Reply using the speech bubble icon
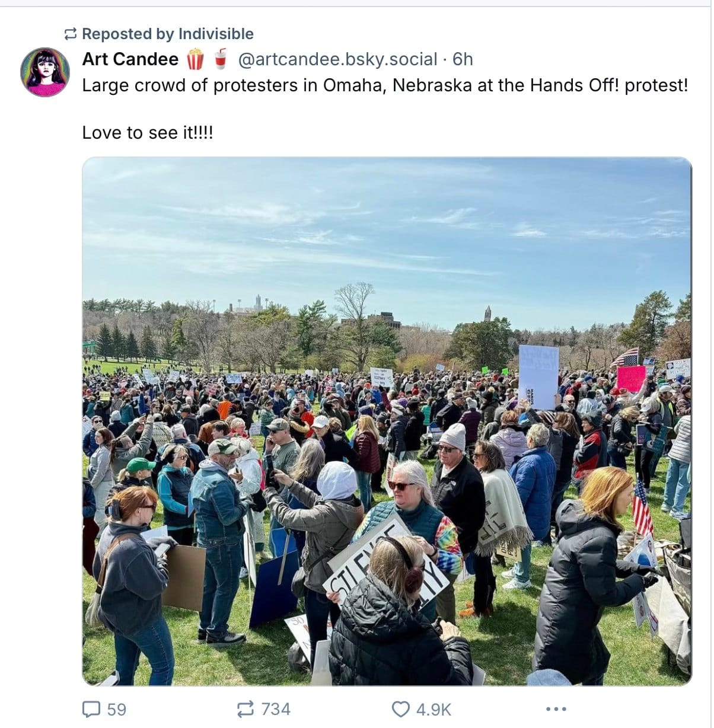Screen dimensions: 714x728 91,709
